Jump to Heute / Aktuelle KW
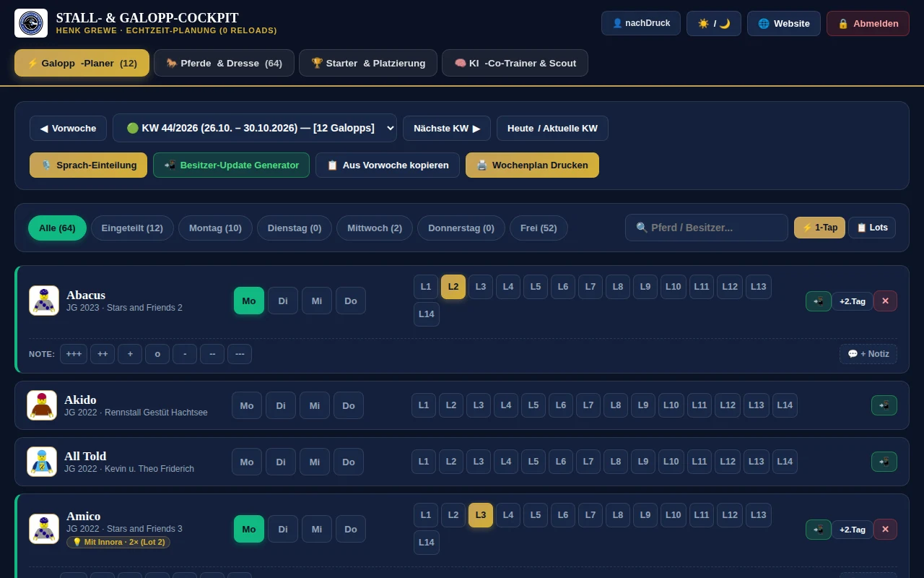This screenshot has height=578, width=924. click(x=552, y=129)
